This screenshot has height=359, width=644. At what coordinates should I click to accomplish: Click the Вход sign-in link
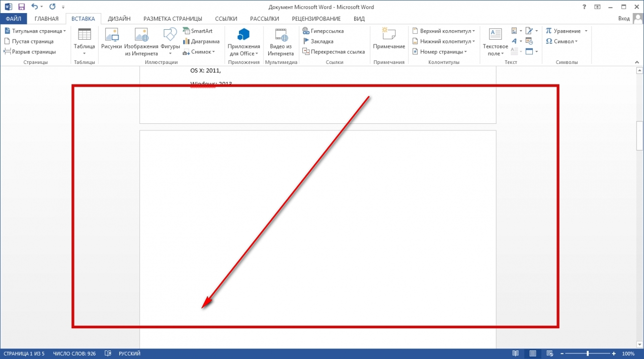pyautogui.click(x=624, y=19)
